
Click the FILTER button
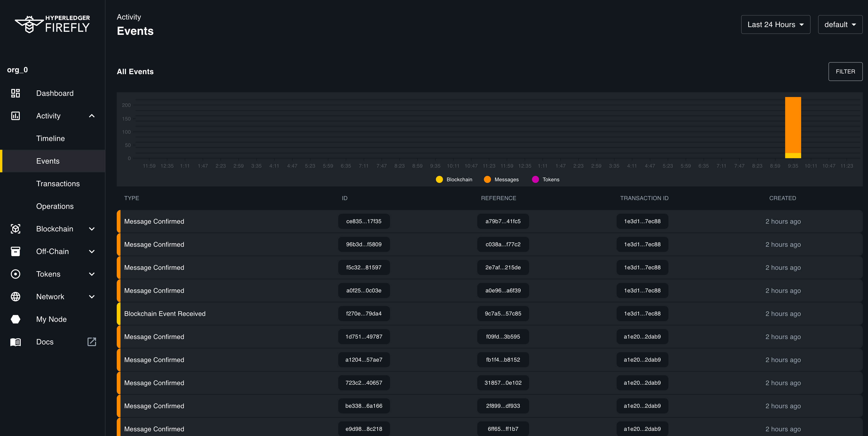(845, 71)
